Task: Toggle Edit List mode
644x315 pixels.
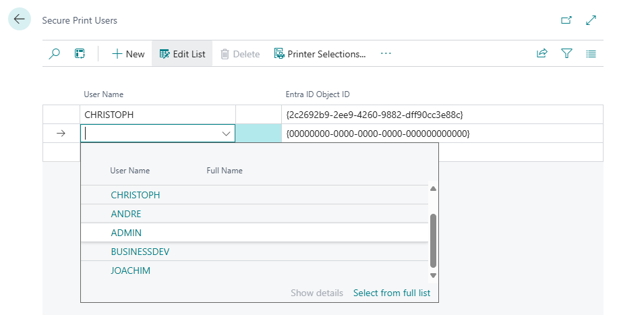Action: pos(182,54)
